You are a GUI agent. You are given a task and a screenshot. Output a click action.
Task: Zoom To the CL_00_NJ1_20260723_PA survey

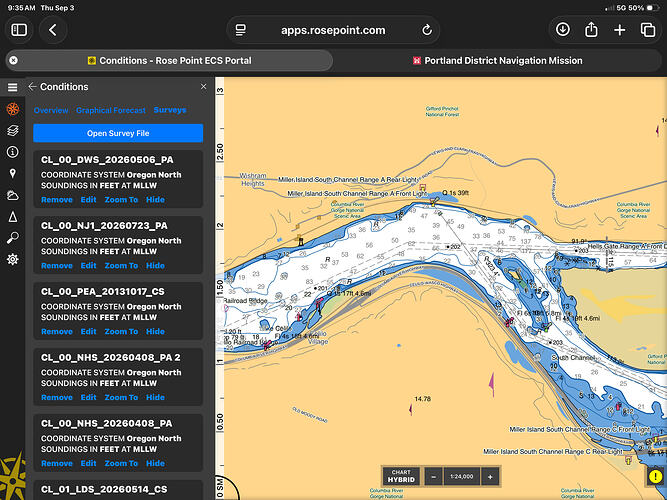[x=121, y=266]
